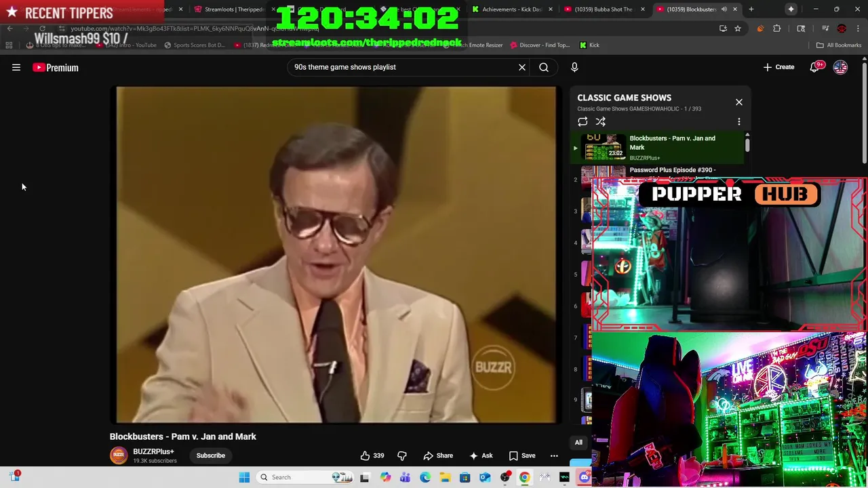The image size is (868, 488).
Task: Click the video title Blockbusters - Pam v. Jan and Mark
Action: [x=183, y=436]
